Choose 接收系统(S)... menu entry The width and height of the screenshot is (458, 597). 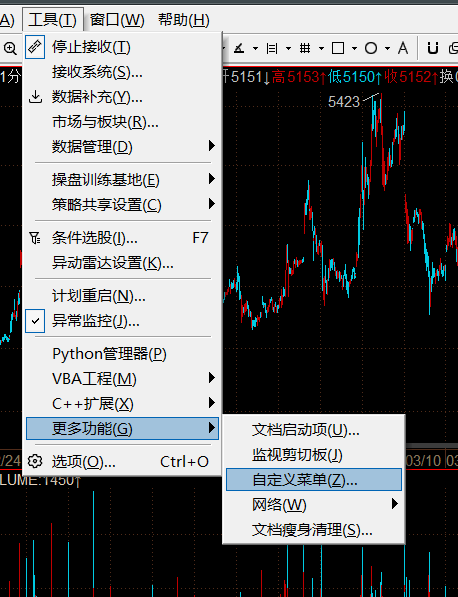click(x=122, y=72)
